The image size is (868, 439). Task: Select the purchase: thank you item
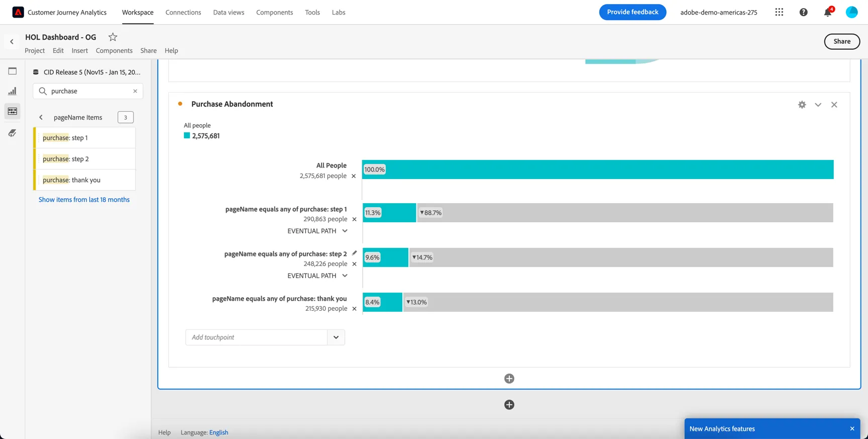[x=85, y=180]
